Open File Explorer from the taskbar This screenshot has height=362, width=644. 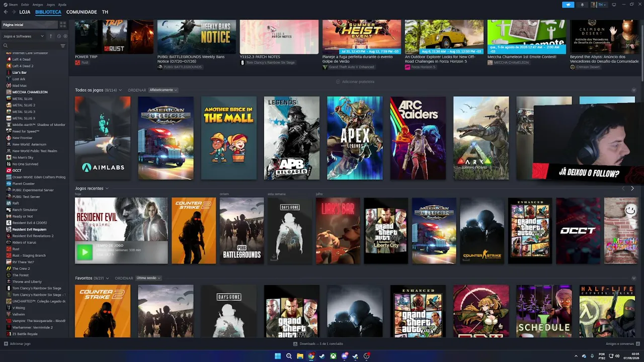click(300, 356)
